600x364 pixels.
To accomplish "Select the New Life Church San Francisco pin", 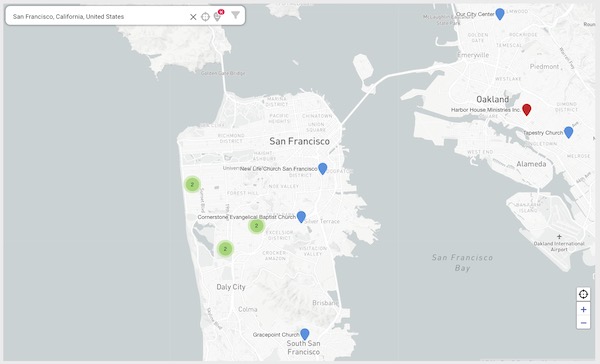I will [x=323, y=168].
